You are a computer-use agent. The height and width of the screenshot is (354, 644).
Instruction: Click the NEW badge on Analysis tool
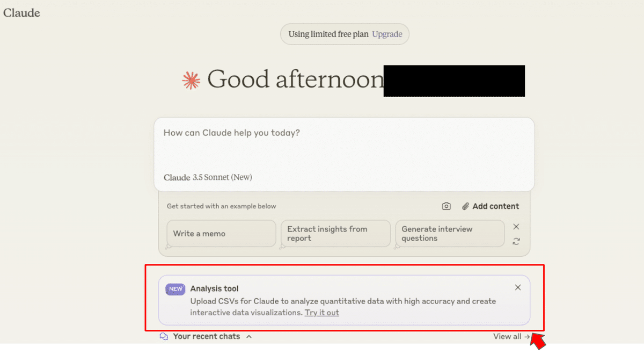pyautogui.click(x=175, y=289)
